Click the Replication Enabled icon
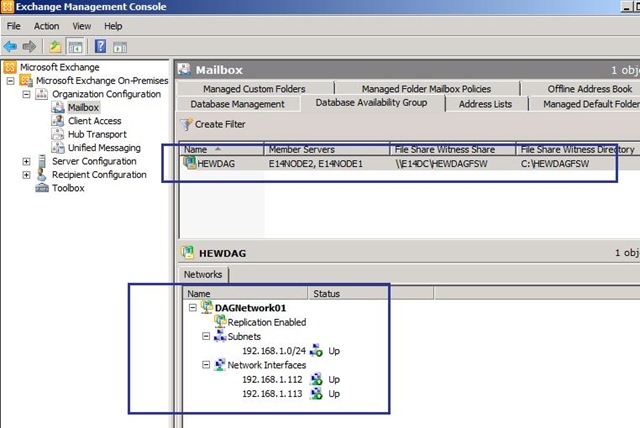Screen dimensions: 640x428 220,322
